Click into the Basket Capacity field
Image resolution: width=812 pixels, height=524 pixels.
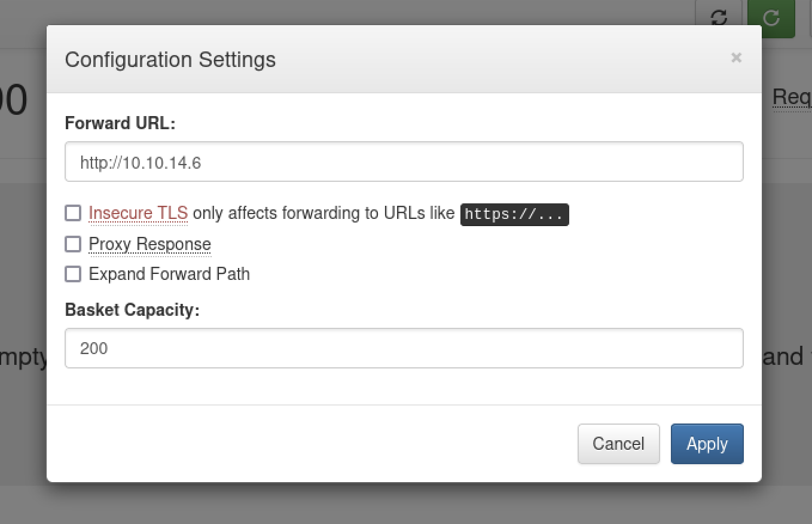[404, 348]
